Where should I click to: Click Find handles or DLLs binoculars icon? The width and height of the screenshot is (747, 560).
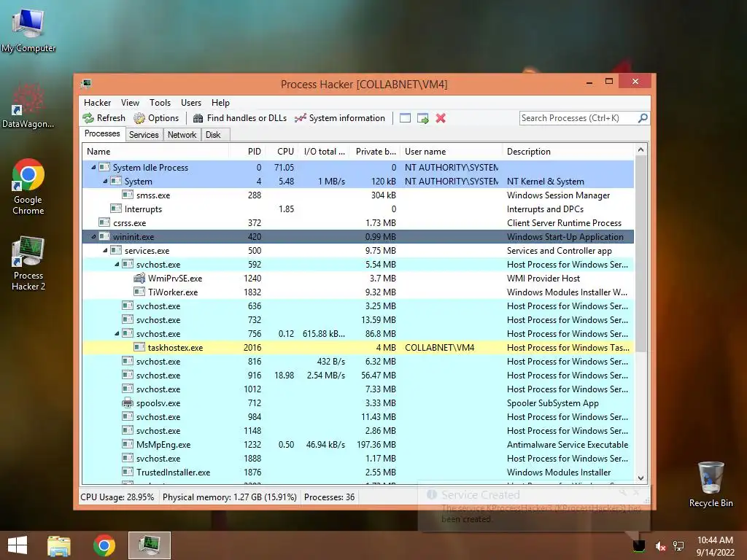pos(198,118)
